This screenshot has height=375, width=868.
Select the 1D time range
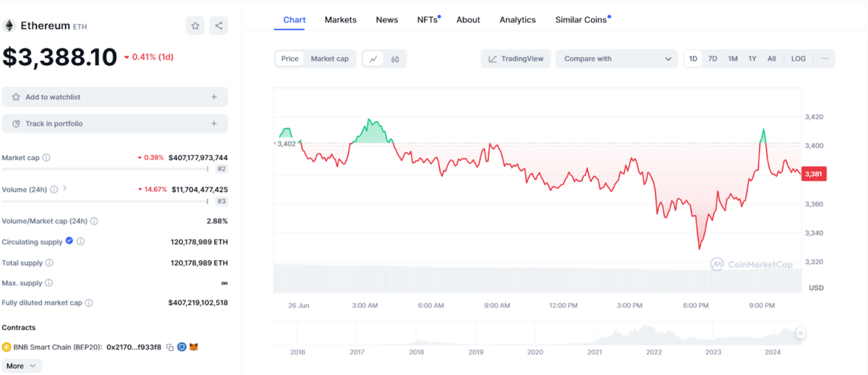pyautogui.click(x=693, y=59)
